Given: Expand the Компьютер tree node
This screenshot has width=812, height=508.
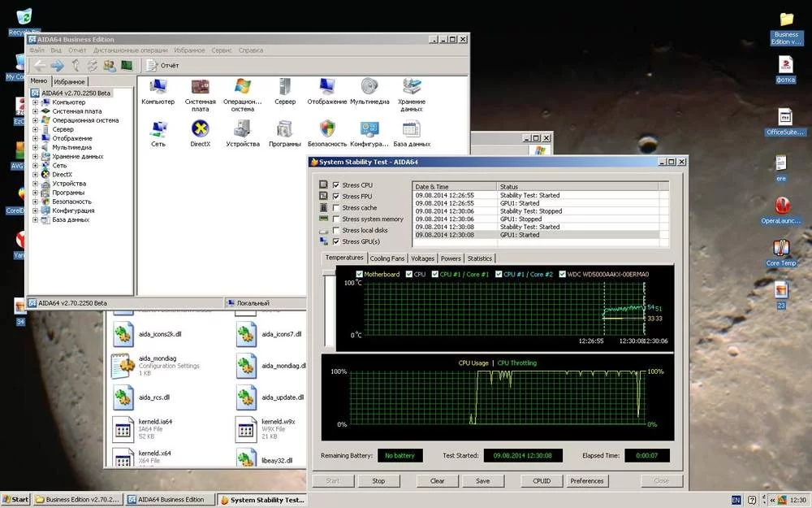Looking at the screenshot, I should [x=36, y=102].
